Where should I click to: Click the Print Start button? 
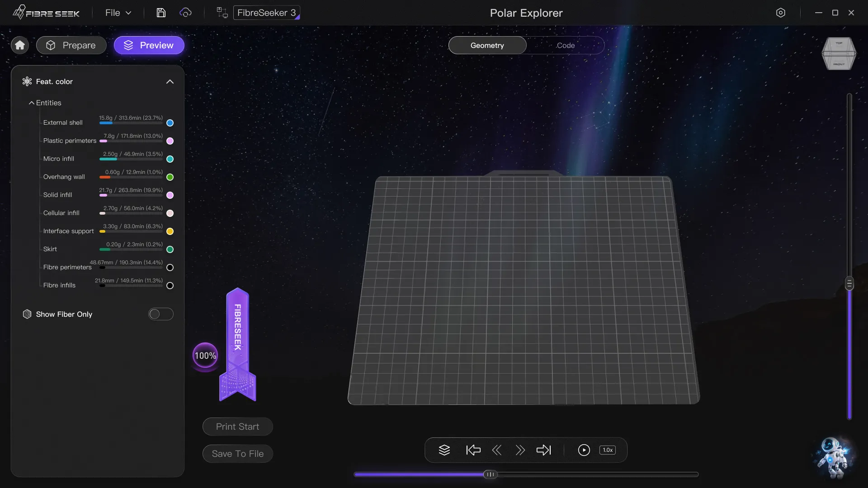coord(237,427)
